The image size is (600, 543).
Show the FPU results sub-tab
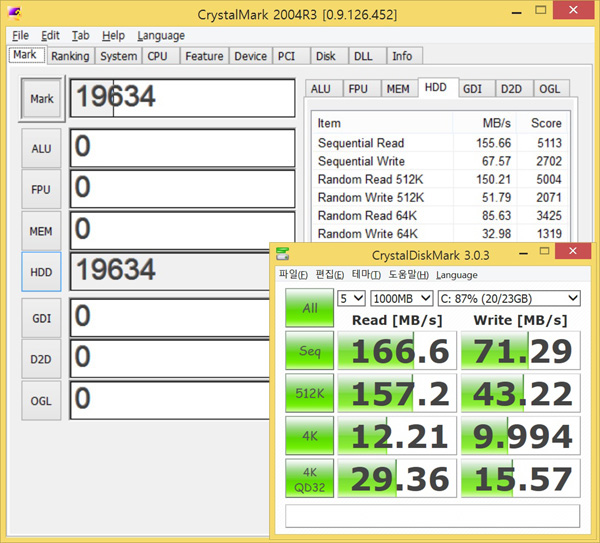pyautogui.click(x=362, y=89)
